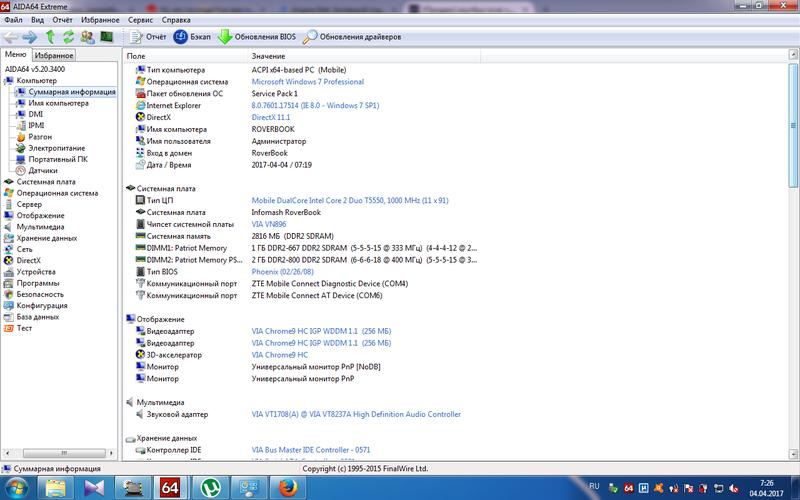Expand the Программы tree node
Screen dimensions: 800x500
[37, 283]
